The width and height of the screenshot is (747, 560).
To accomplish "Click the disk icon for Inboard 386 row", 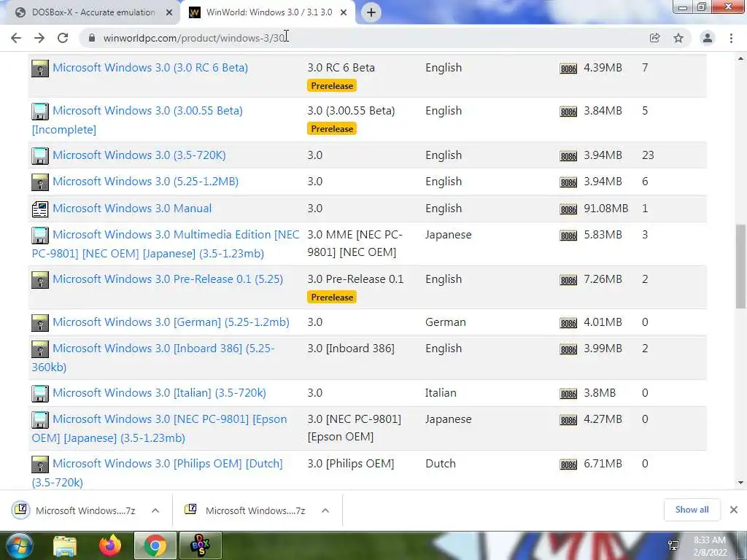I will click(40, 349).
